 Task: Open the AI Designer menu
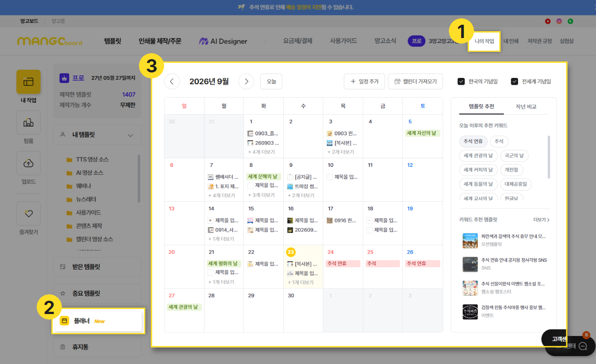(x=223, y=41)
